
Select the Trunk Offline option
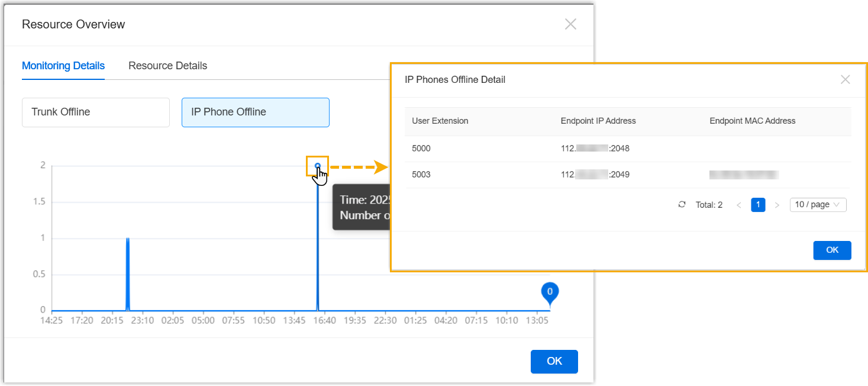(96, 112)
